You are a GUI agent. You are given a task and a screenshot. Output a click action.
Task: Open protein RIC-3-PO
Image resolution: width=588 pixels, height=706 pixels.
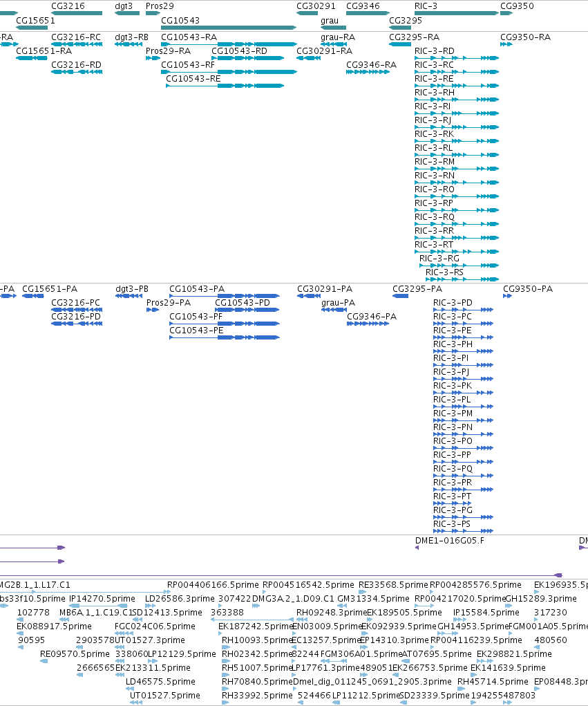pos(453,440)
